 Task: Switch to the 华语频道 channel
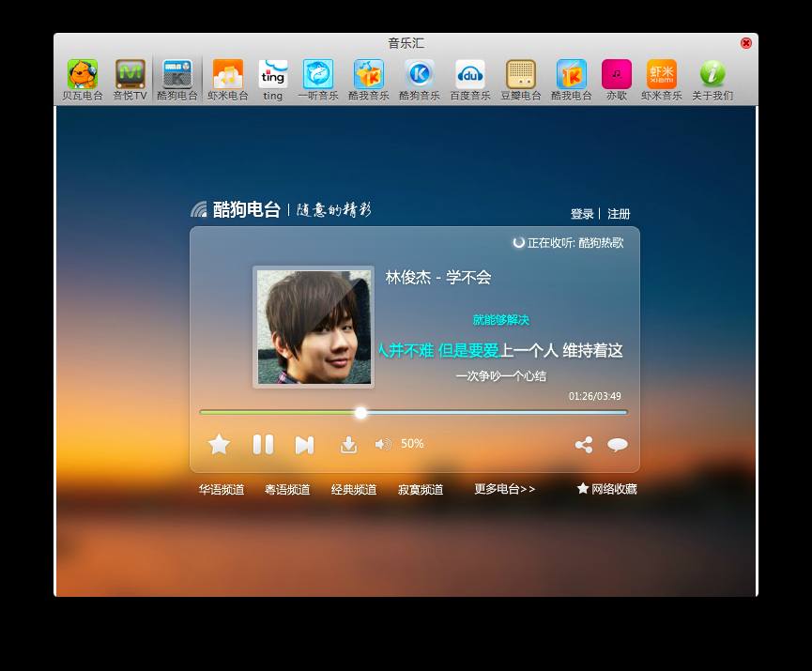click(222, 489)
